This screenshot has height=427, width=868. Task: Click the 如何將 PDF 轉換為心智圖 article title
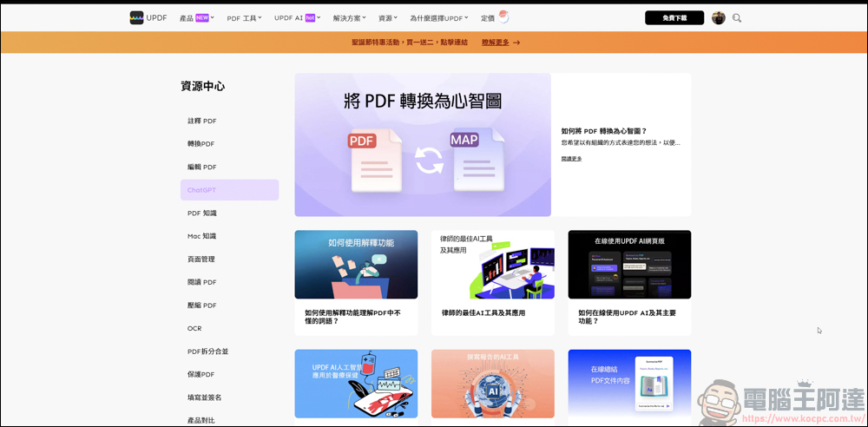click(603, 131)
